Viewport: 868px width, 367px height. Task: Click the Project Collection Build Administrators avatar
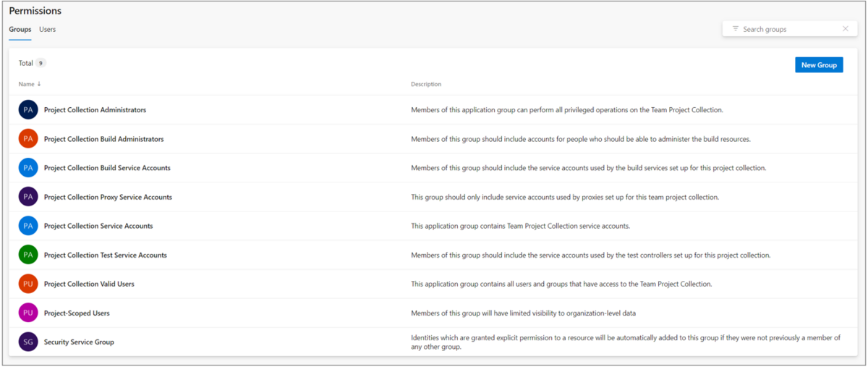coord(28,139)
